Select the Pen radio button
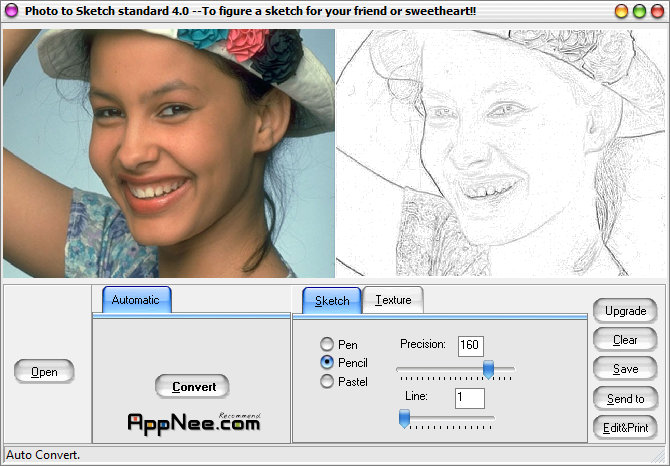The height and width of the screenshot is (466, 670). point(327,344)
